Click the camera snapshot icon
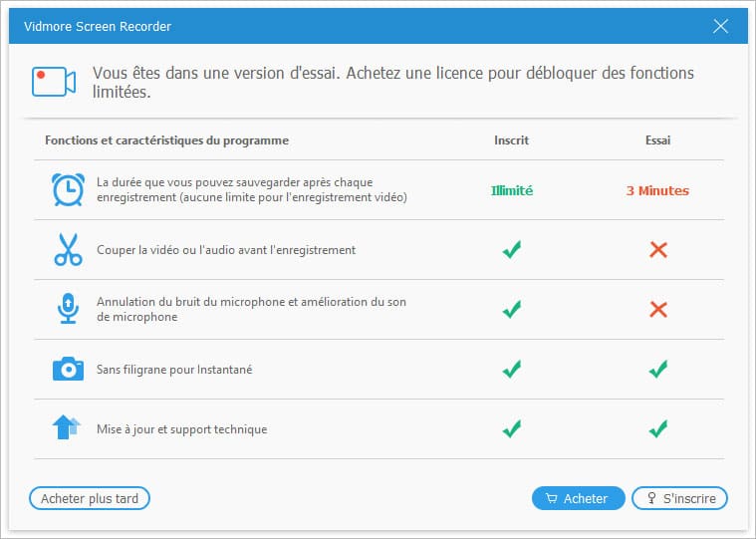This screenshot has width=756, height=539. click(x=68, y=369)
